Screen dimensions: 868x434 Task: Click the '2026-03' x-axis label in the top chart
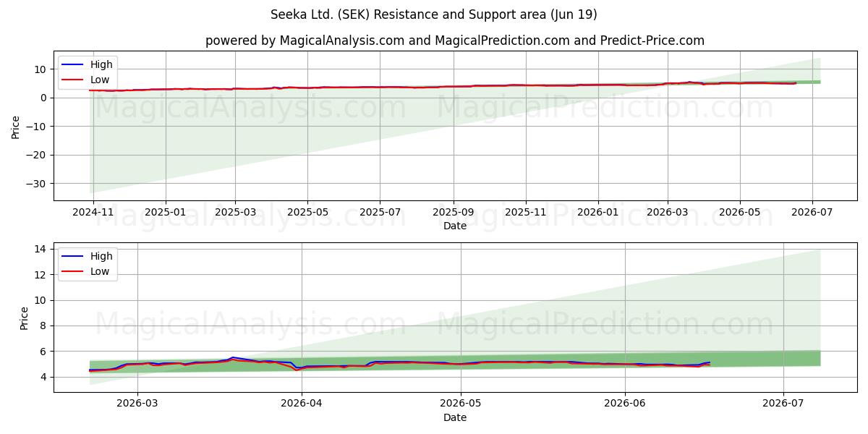668,213
